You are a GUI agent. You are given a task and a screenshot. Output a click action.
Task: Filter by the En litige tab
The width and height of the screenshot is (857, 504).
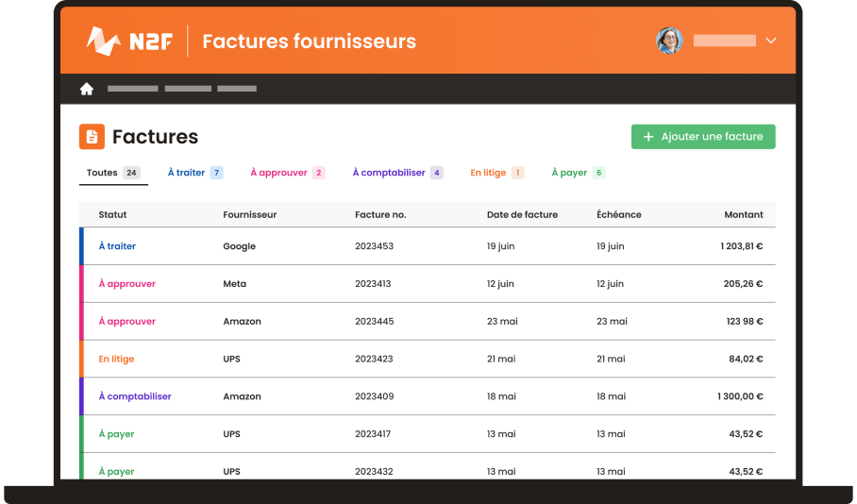[x=496, y=173]
